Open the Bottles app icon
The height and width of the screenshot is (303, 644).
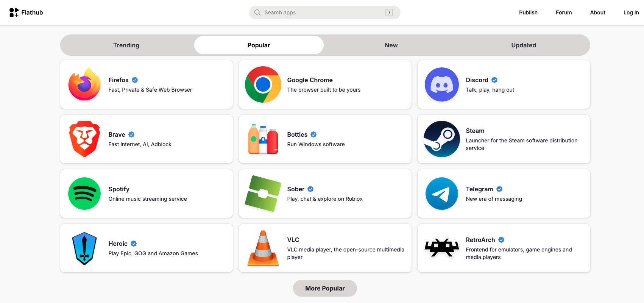tap(263, 139)
